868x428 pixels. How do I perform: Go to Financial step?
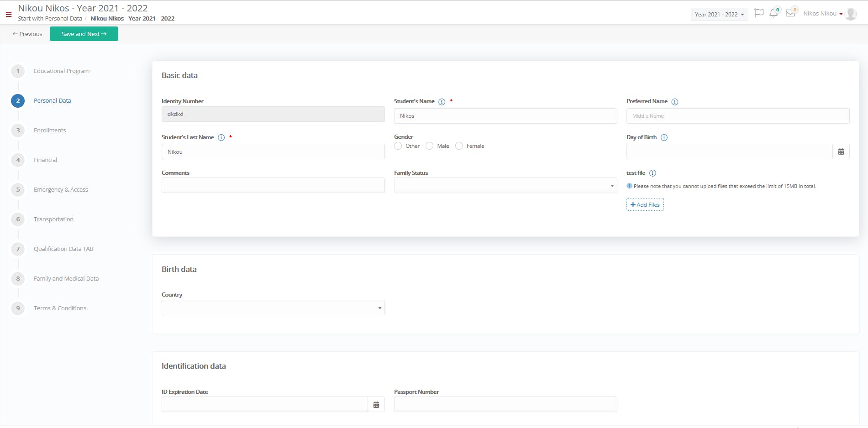pyautogui.click(x=46, y=160)
